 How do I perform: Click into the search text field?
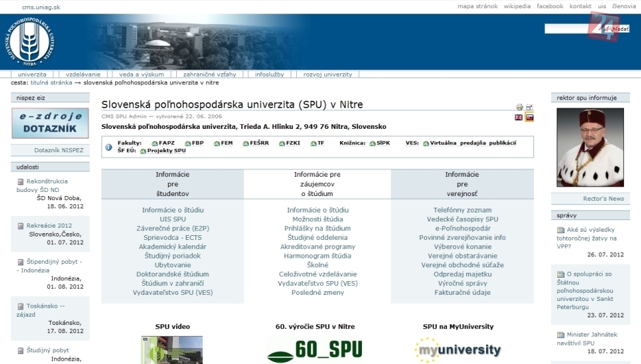point(566,29)
